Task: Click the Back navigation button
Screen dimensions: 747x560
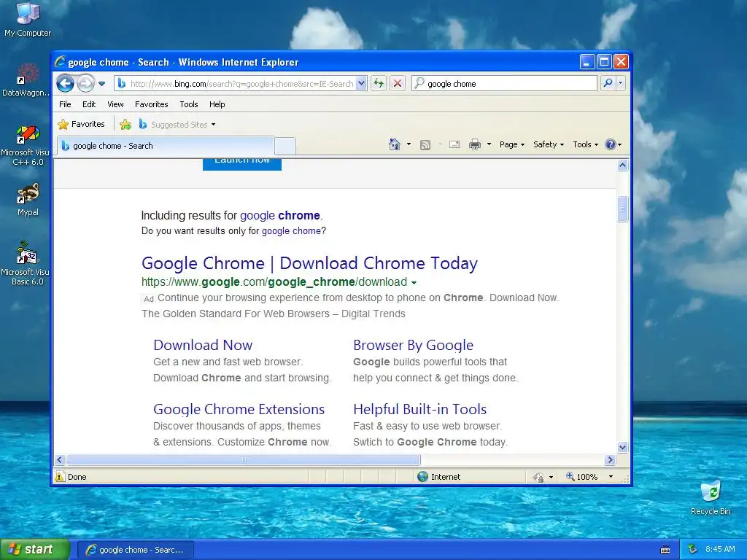Action: tap(65, 84)
